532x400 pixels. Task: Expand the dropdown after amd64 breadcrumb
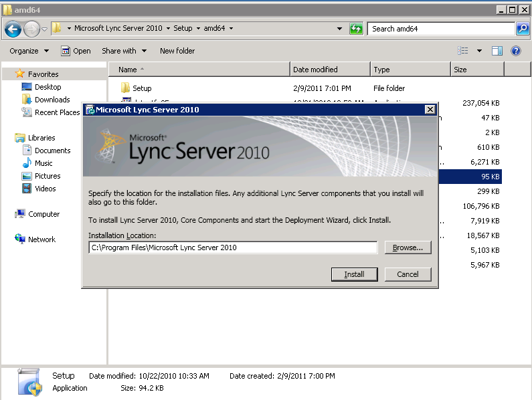click(231, 29)
